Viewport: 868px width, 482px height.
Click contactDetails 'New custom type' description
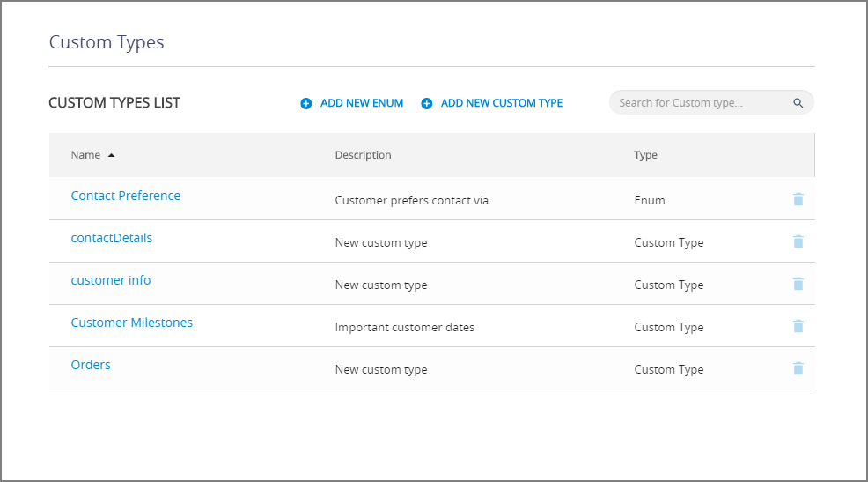381,242
